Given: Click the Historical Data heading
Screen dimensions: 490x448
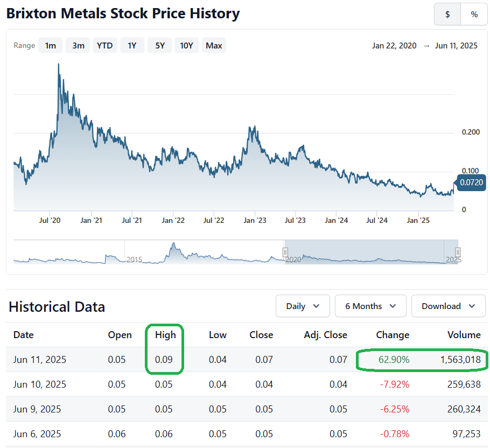Looking at the screenshot, I should 57,307.
